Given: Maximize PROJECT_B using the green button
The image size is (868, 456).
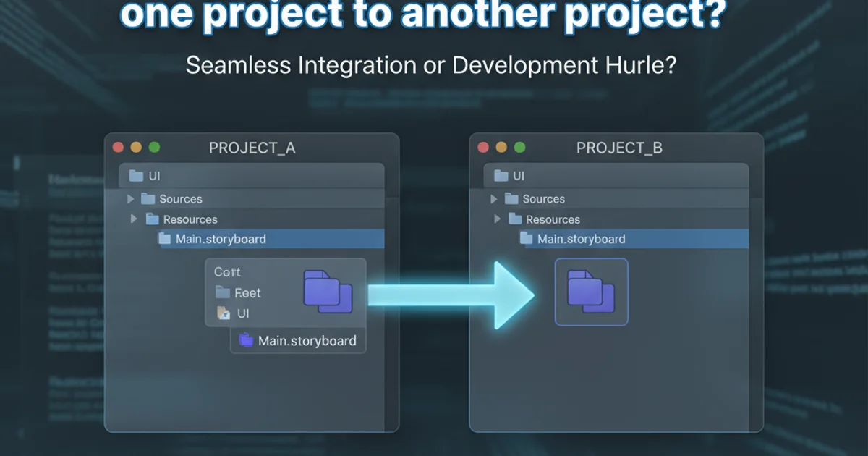Looking at the screenshot, I should click(x=519, y=148).
